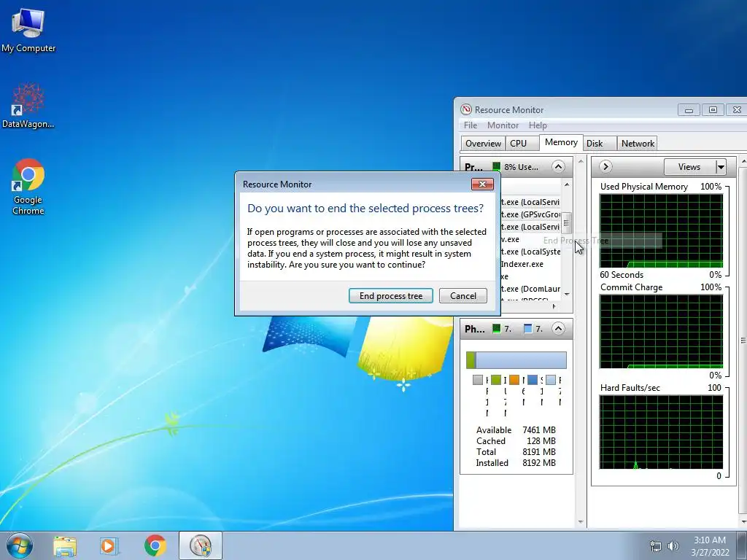
Task: Click the Cached 128 MB value
Action: coord(541,441)
